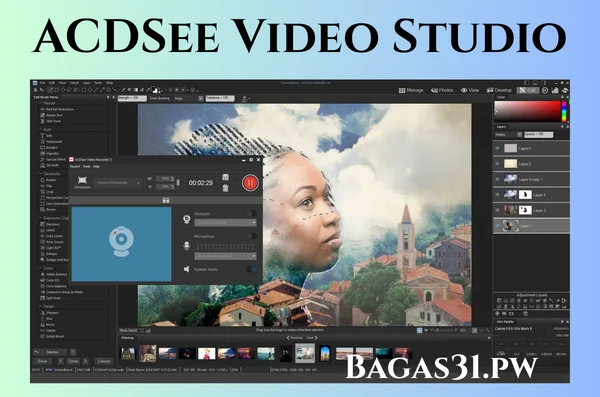Click the Cancel button

tap(104, 361)
